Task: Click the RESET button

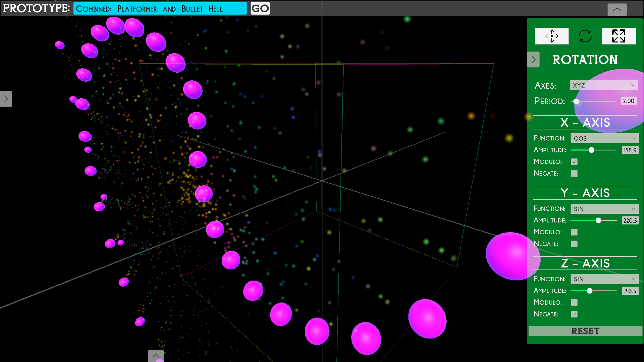Action: click(585, 331)
